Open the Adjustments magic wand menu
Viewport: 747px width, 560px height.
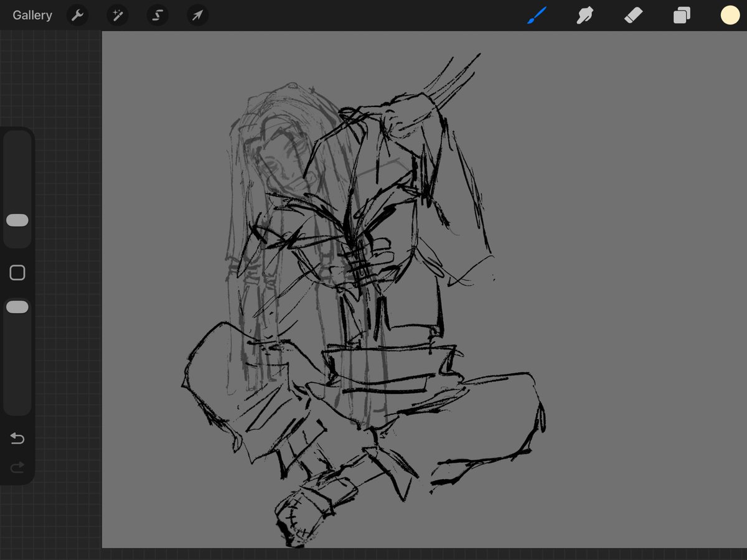(x=117, y=16)
